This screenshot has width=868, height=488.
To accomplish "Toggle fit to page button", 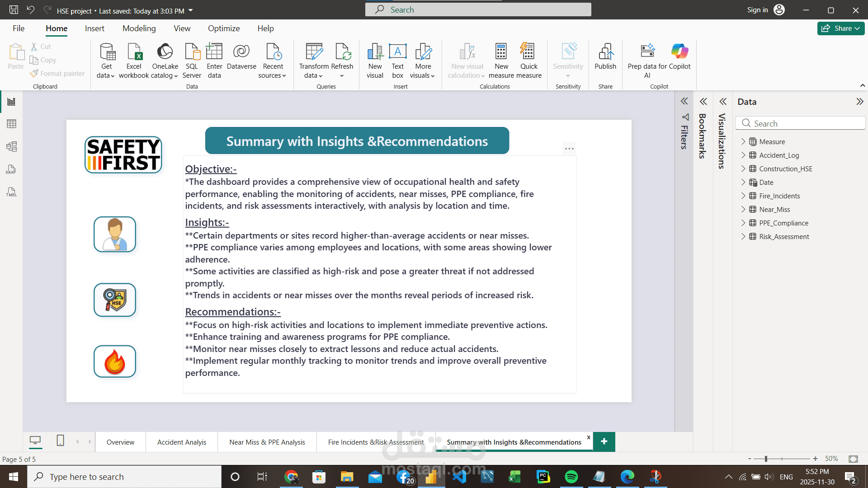I will click(853, 459).
